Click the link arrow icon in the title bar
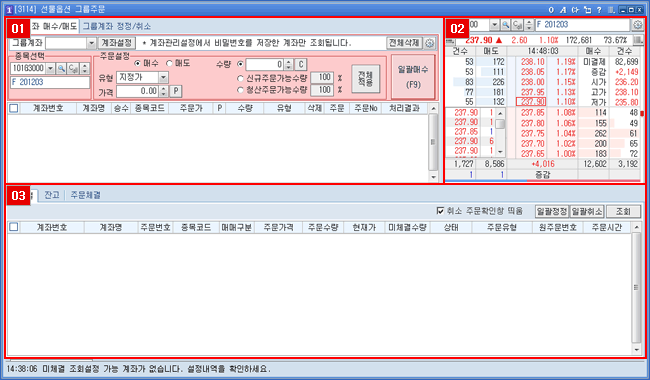The image size is (650, 380). click(575, 10)
